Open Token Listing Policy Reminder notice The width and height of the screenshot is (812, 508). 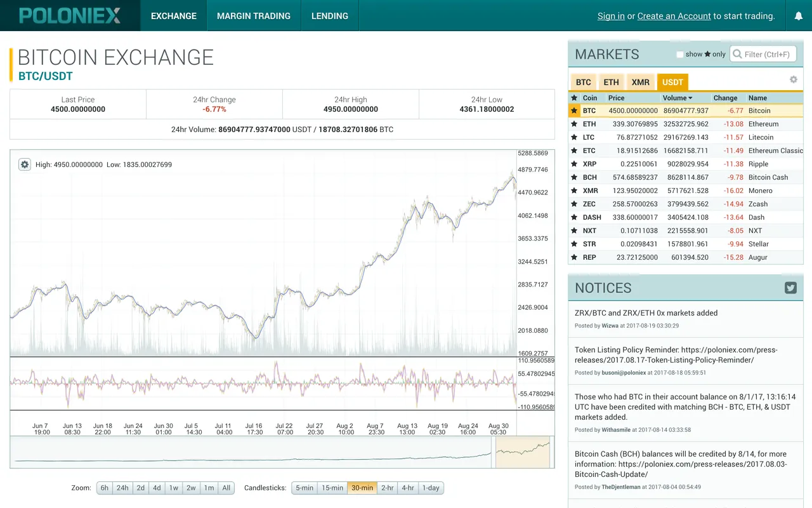[x=676, y=355]
